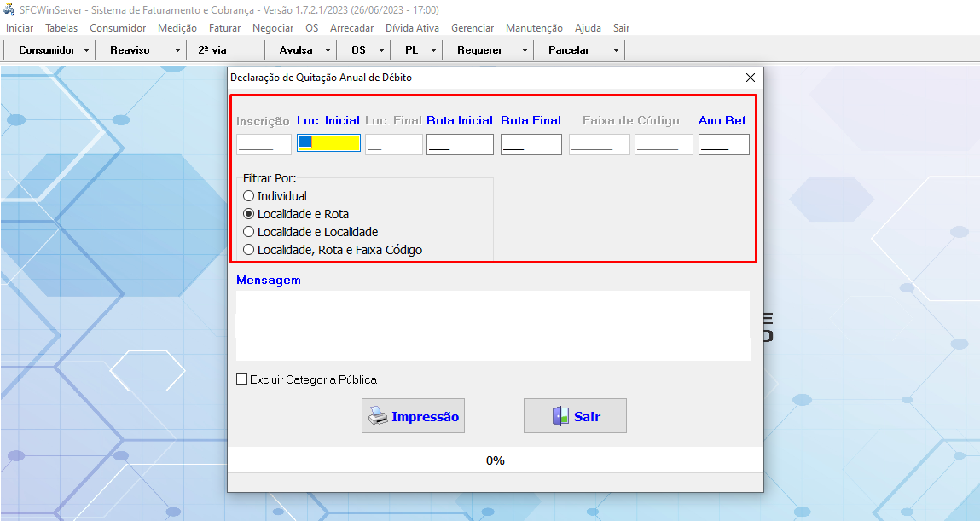Open the Reaviso dropdown arrow
The width and height of the screenshot is (980, 521).
point(177,50)
